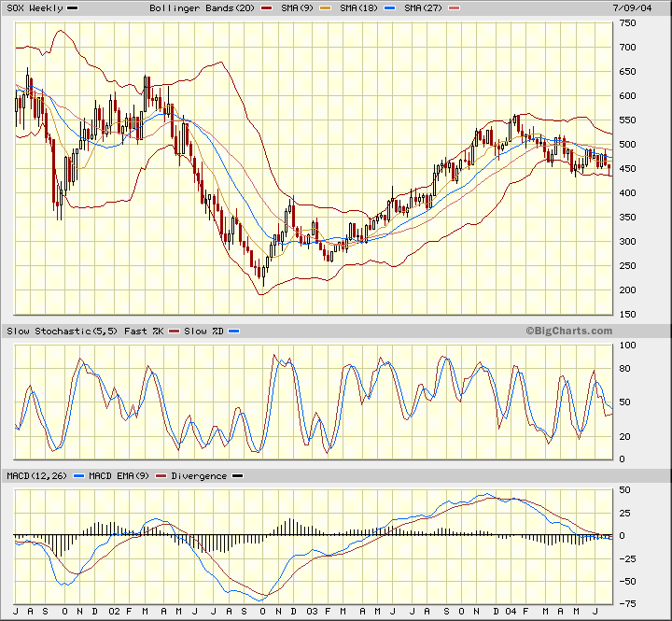This screenshot has height=621, width=672.
Task: Click the dark red MACD EMA(9) swatch
Action: [x=161, y=476]
